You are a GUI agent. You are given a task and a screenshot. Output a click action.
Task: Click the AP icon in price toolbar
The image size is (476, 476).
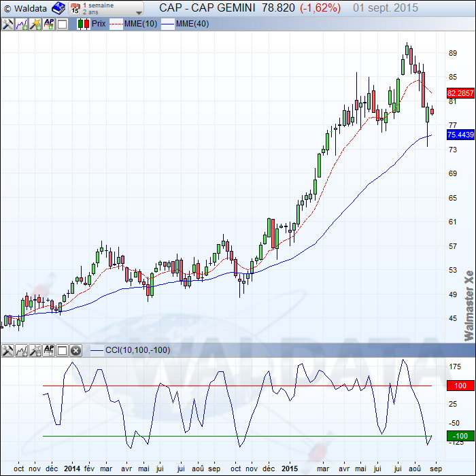48,24
